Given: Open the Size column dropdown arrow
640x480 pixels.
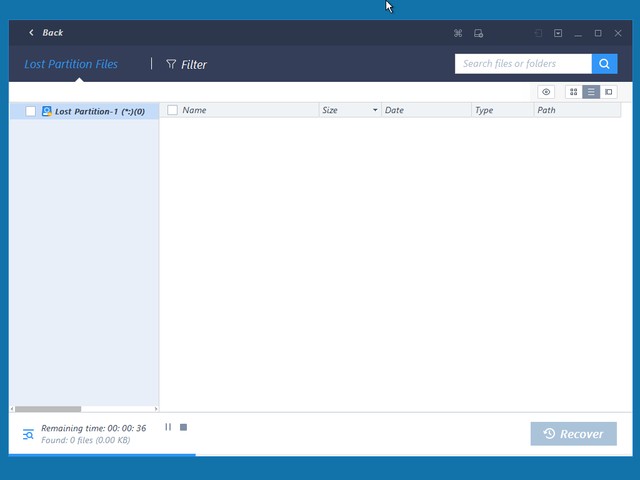Looking at the screenshot, I should (375, 110).
